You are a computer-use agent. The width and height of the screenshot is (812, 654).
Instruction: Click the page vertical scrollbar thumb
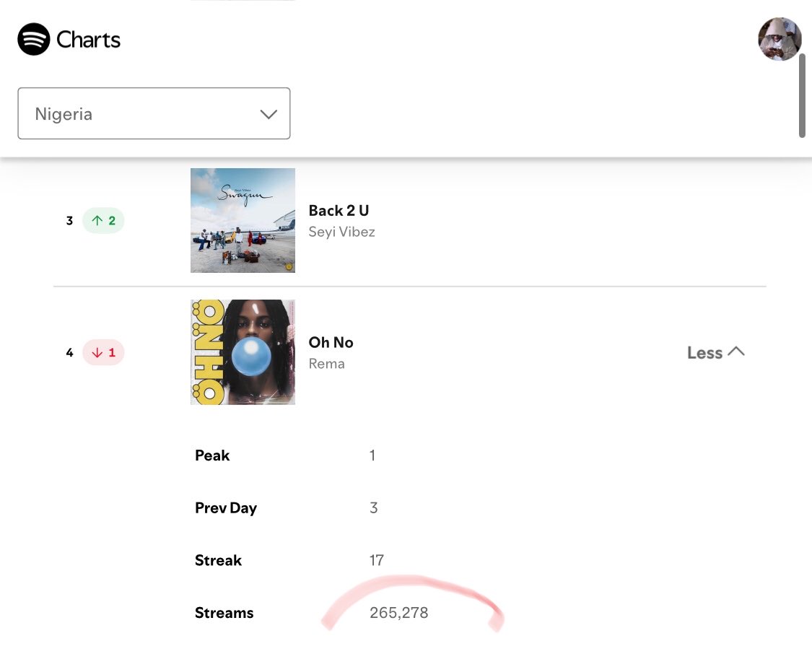[x=802, y=96]
